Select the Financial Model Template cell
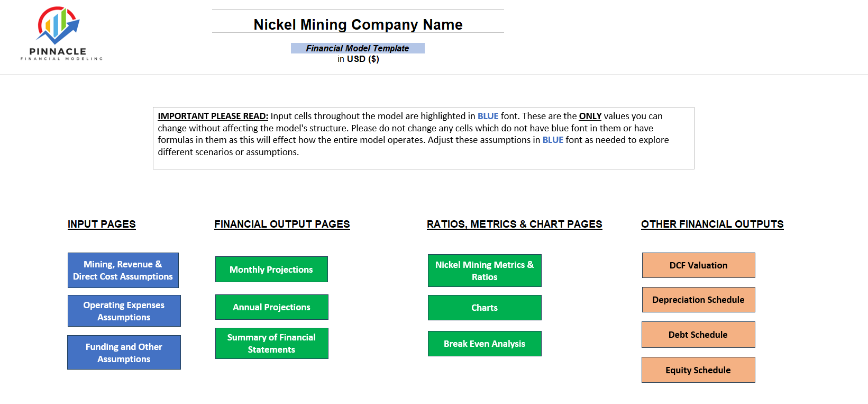Screen dimensions: 868x404 tap(358, 48)
